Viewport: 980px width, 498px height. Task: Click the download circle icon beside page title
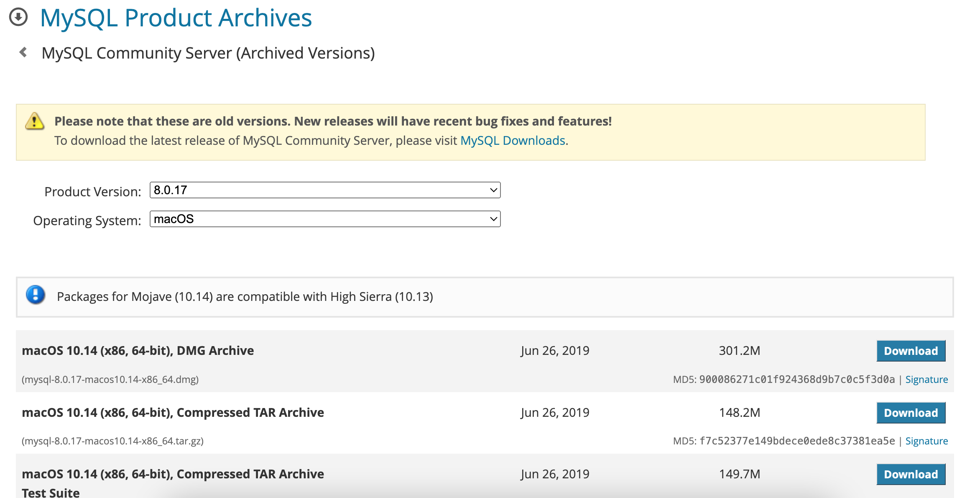tap(18, 18)
